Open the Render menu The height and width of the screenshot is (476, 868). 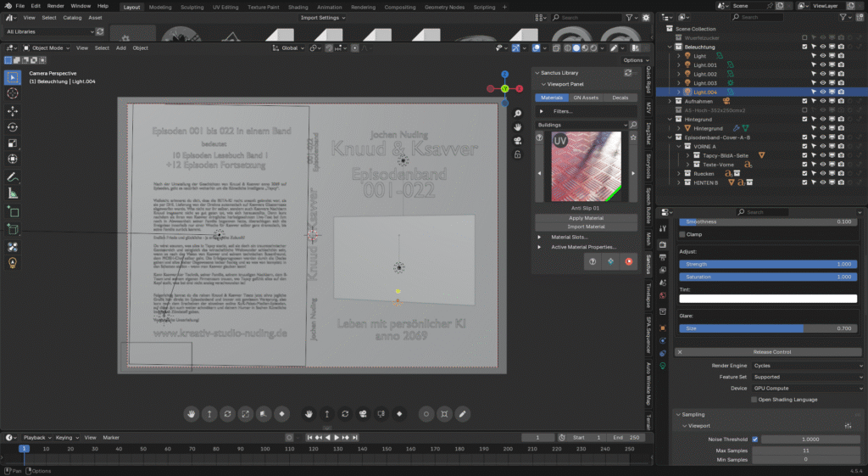click(x=55, y=6)
